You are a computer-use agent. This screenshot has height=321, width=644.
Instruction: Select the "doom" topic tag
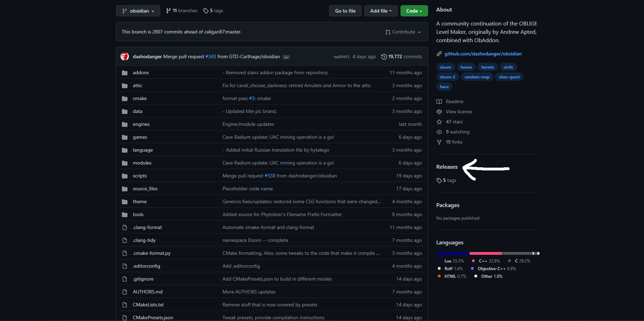(x=445, y=67)
